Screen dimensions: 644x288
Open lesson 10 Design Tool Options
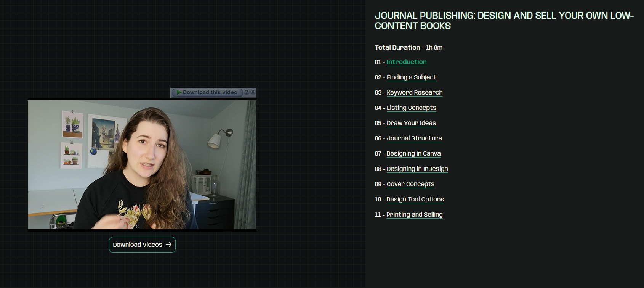415,199
